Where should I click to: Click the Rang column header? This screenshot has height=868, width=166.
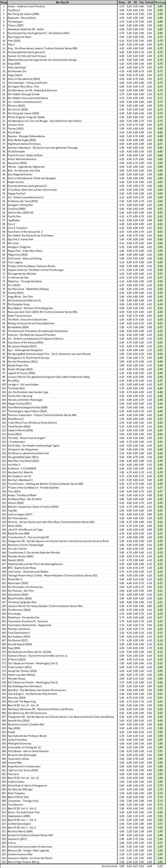(x=4, y=2)
